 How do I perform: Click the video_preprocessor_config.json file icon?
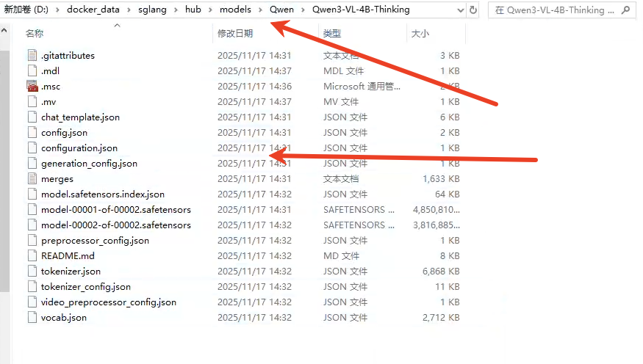(x=32, y=302)
